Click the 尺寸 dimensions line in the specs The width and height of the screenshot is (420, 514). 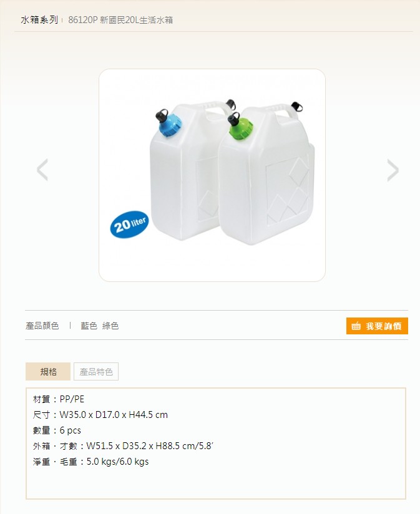pos(100,415)
